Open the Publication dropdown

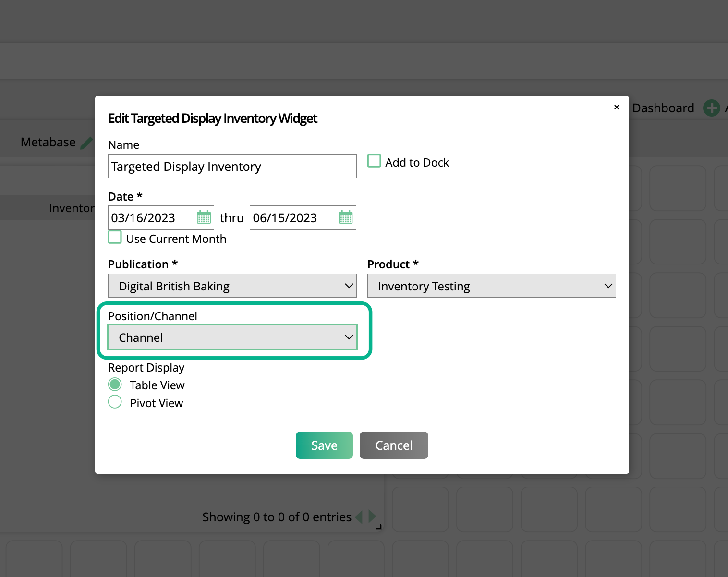[232, 286]
